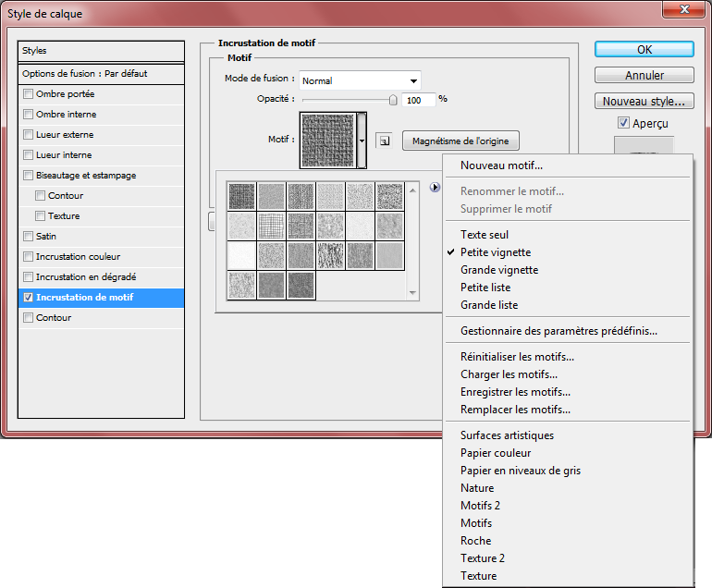Click the Opacité slider handle

point(393,100)
